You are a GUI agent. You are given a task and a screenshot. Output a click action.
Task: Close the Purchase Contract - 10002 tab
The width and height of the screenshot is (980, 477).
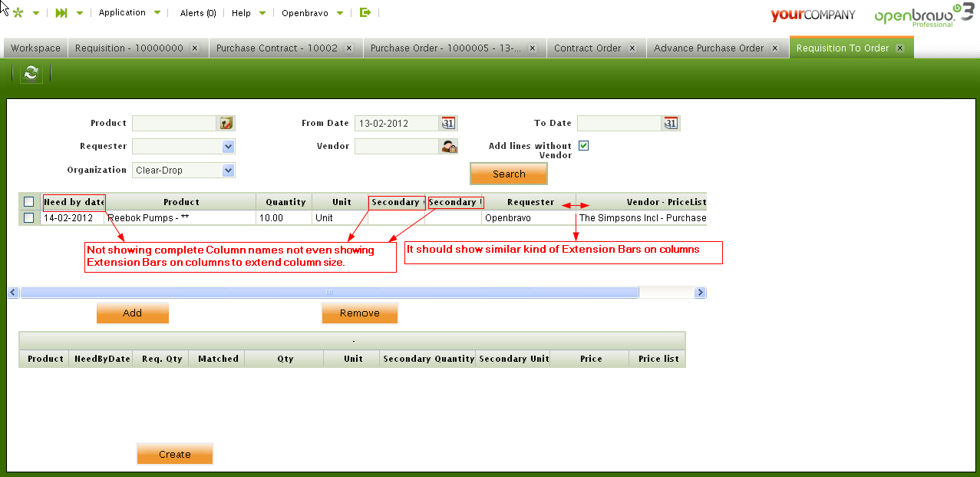click(x=348, y=48)
